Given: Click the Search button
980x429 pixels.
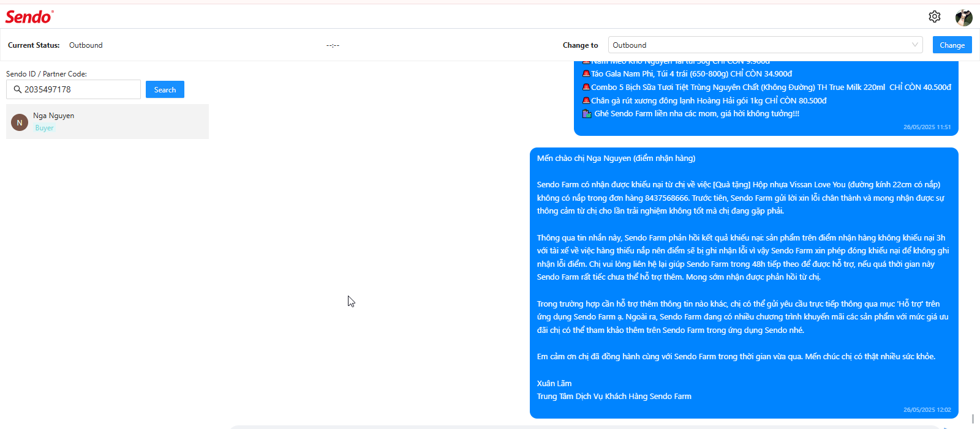Looking at the screenshot, I should click(x=165, y=89).
